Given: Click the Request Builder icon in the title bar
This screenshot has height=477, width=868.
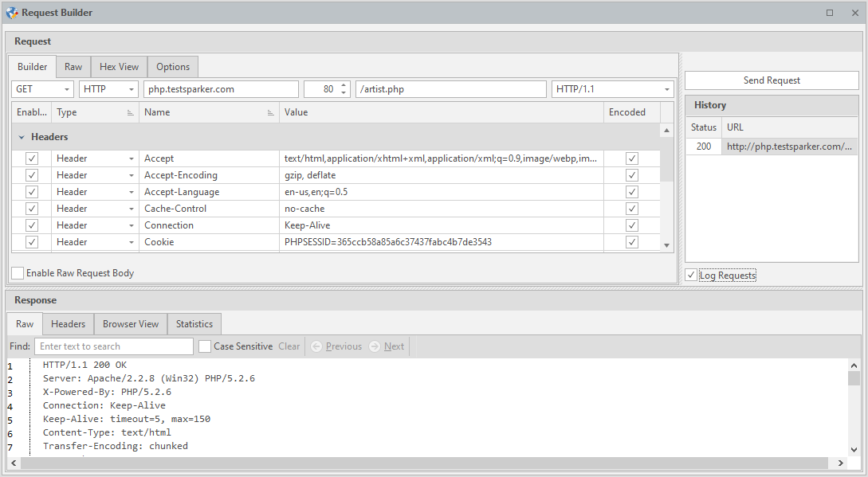Looking at the screenshot, I should point(11,12).
